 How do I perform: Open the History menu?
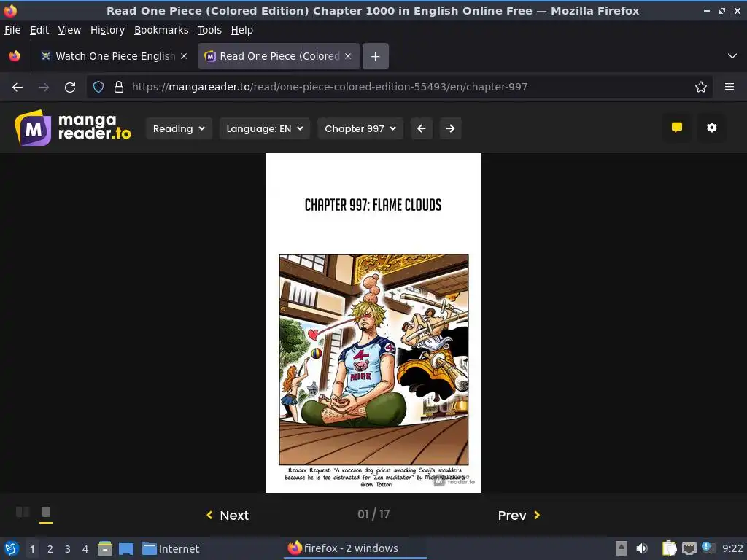click(x=107, y=30)
